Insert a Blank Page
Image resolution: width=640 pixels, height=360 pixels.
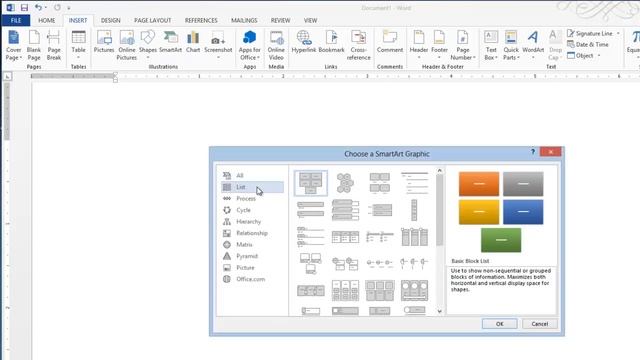coord(34,45)
